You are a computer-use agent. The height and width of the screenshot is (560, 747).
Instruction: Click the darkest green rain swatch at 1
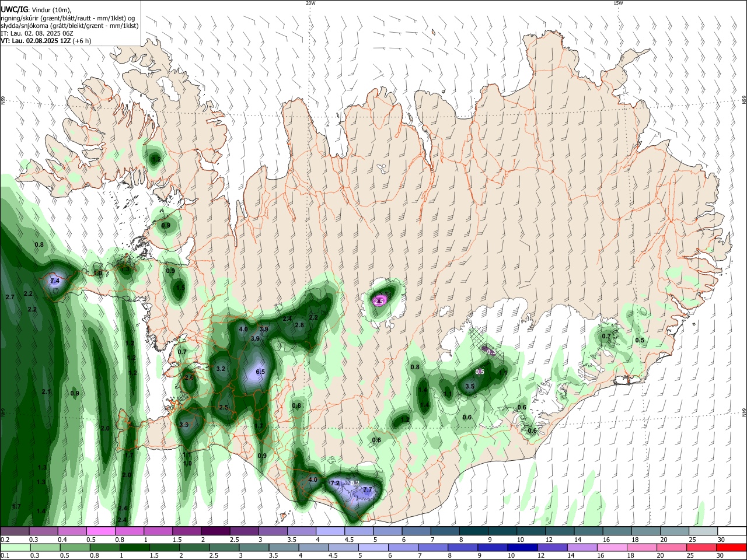coord(134,548)
